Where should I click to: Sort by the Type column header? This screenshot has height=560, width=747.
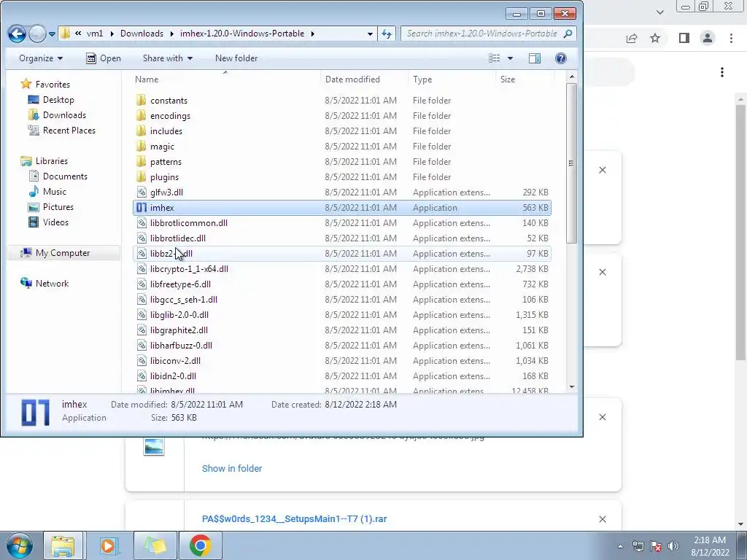click(x=422, y=79)
